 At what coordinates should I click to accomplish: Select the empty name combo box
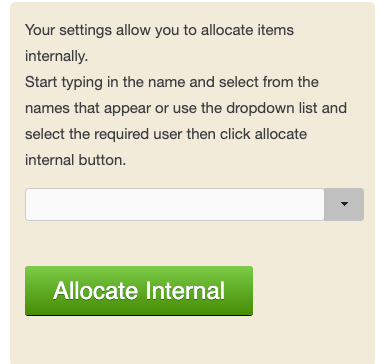pyautogui.click(x=175, y=204)
